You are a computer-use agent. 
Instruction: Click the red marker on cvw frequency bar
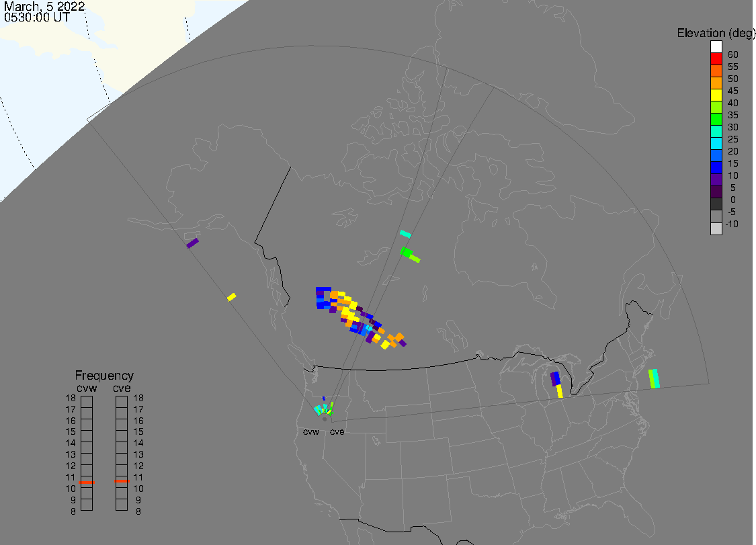coord(87,483)
